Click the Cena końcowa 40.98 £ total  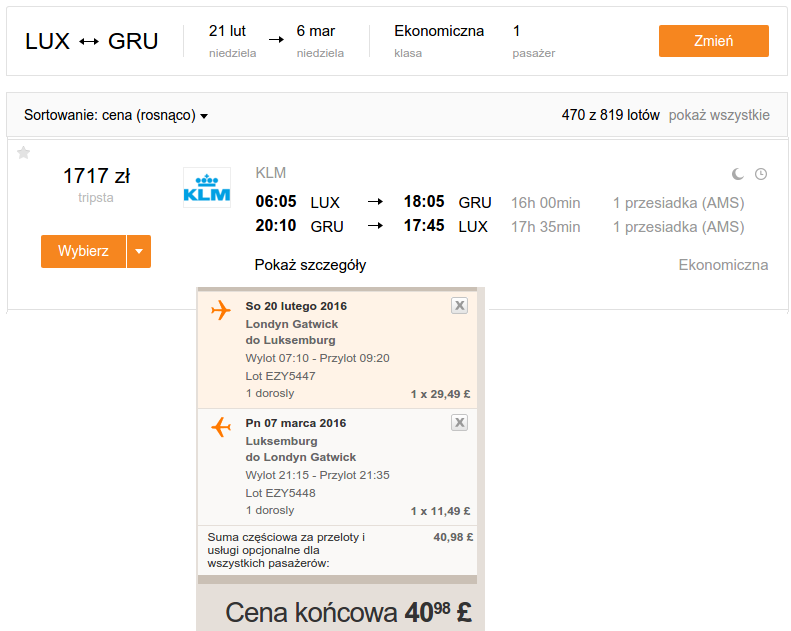(348, 612)
